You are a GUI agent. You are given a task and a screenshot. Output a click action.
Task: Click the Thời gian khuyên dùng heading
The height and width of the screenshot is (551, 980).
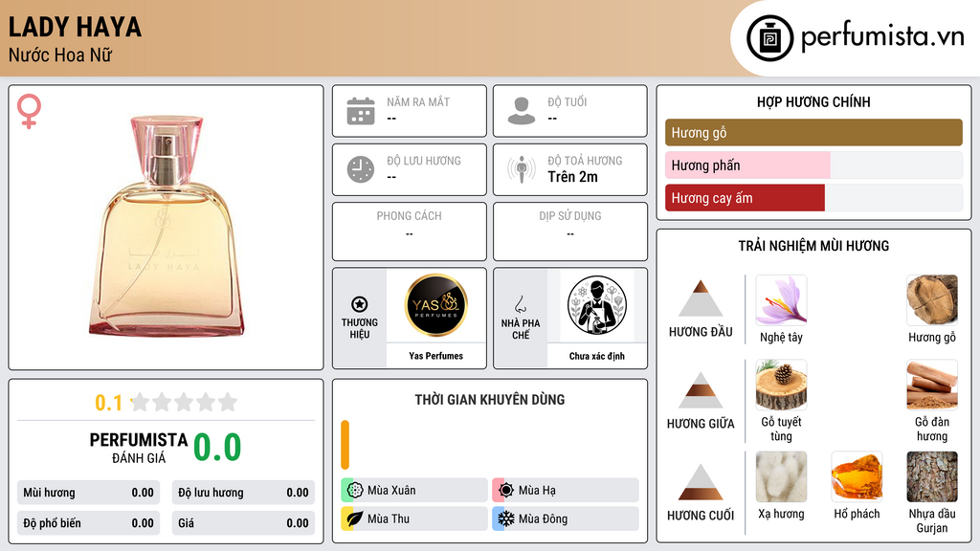click(490, 399)
